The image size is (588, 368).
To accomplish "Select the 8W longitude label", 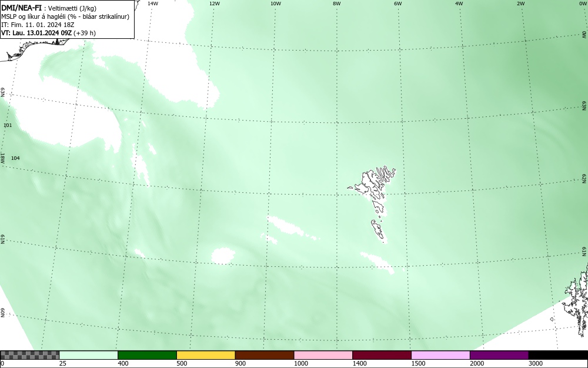I will (337, 4).
